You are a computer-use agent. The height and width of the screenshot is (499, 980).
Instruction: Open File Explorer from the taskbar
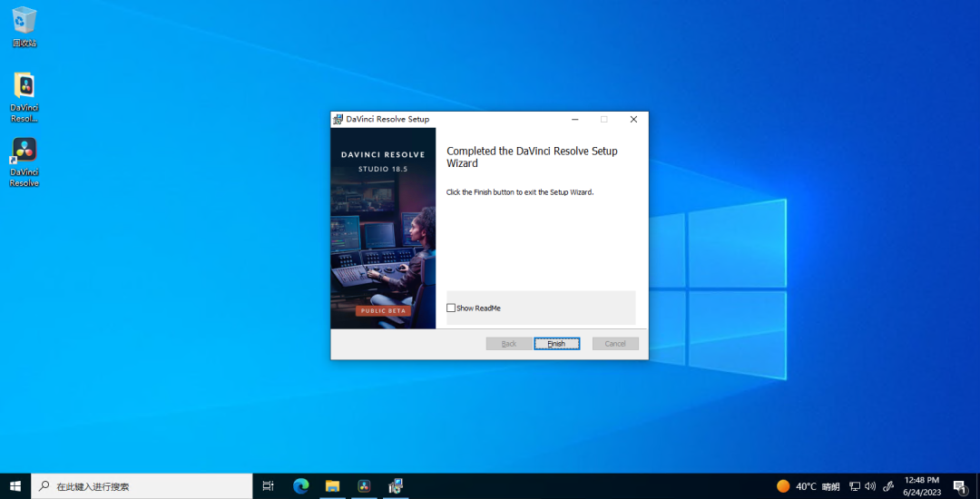pos(332,486)
